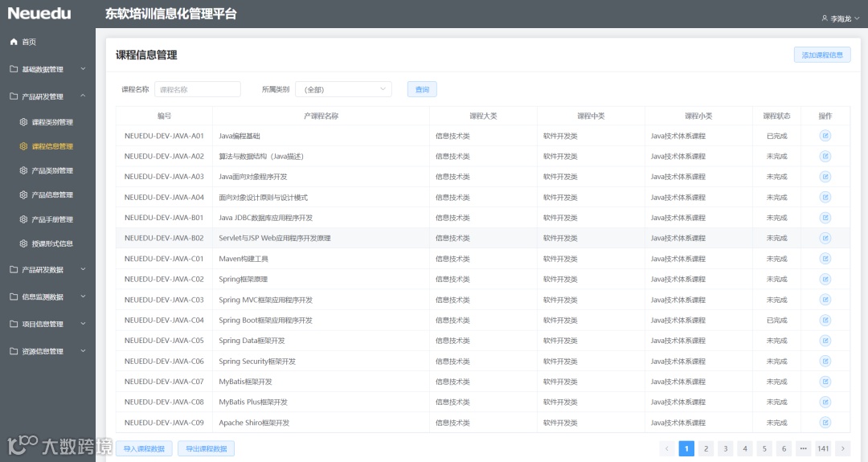Click the gear icon beside 课程类别管理
868x462 pixels.
[23, 121]
